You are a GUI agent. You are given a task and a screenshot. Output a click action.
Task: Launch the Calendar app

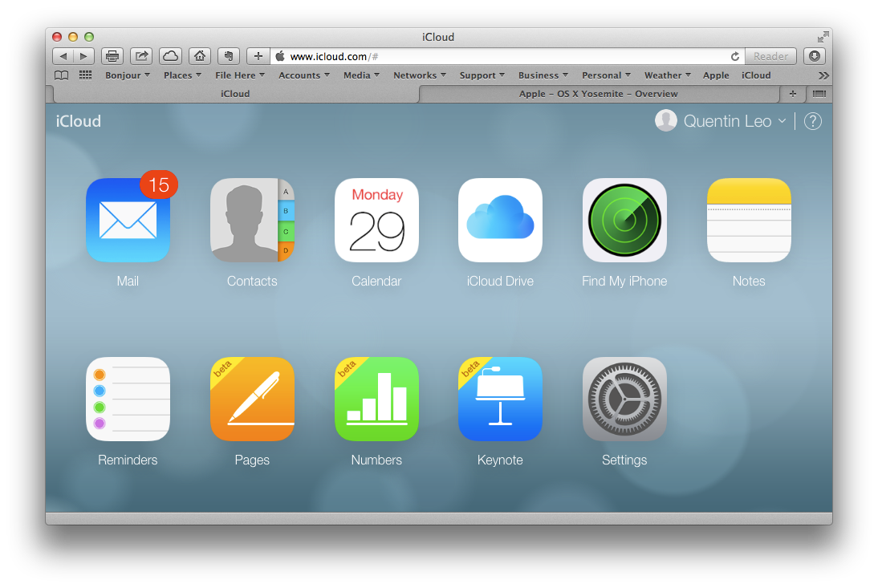pos(376,221)
